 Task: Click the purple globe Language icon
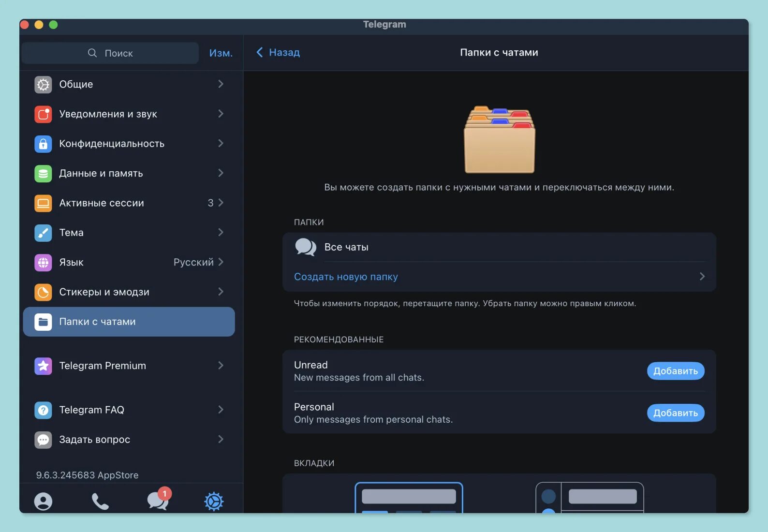(x=43, y=263)
